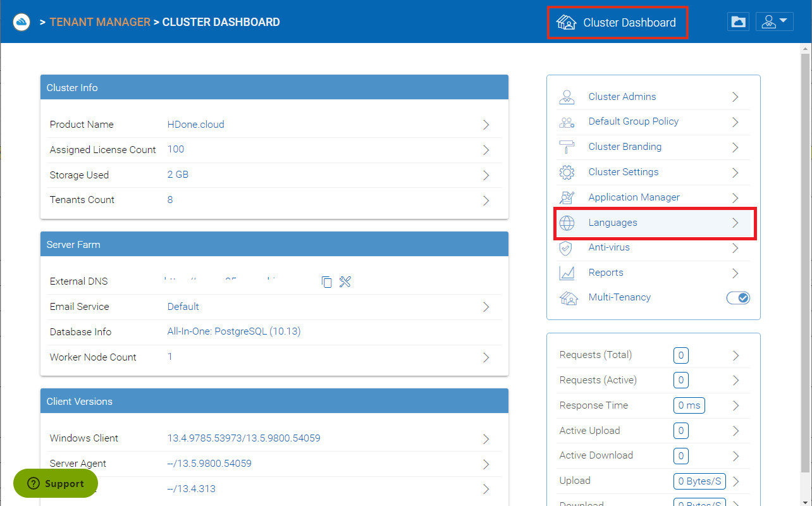Expand the Worker Node Count chevron

(x=486, y=357)
